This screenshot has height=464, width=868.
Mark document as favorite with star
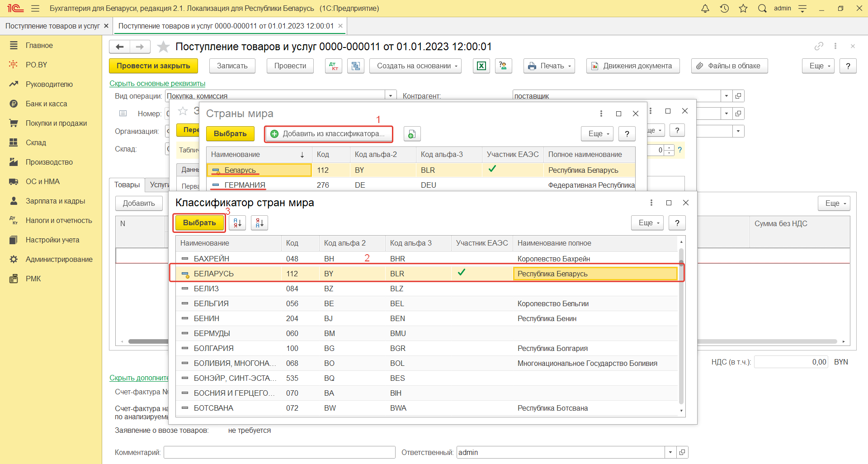[163, 47]
